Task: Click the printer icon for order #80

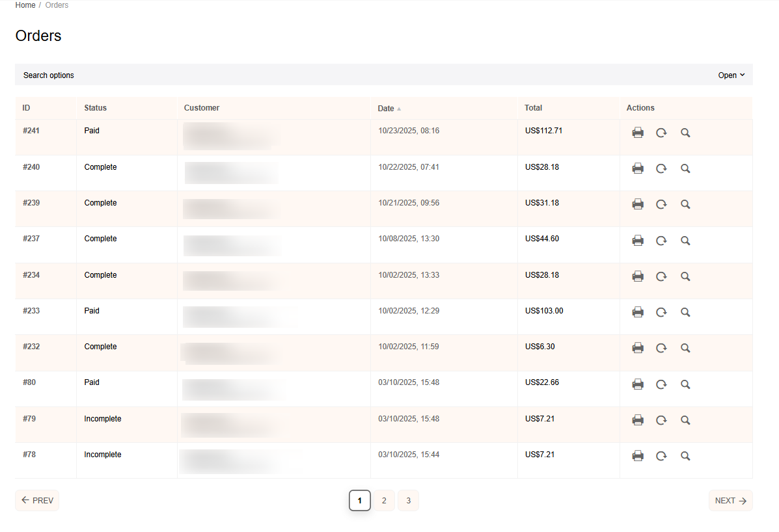Action: (638, 384)
